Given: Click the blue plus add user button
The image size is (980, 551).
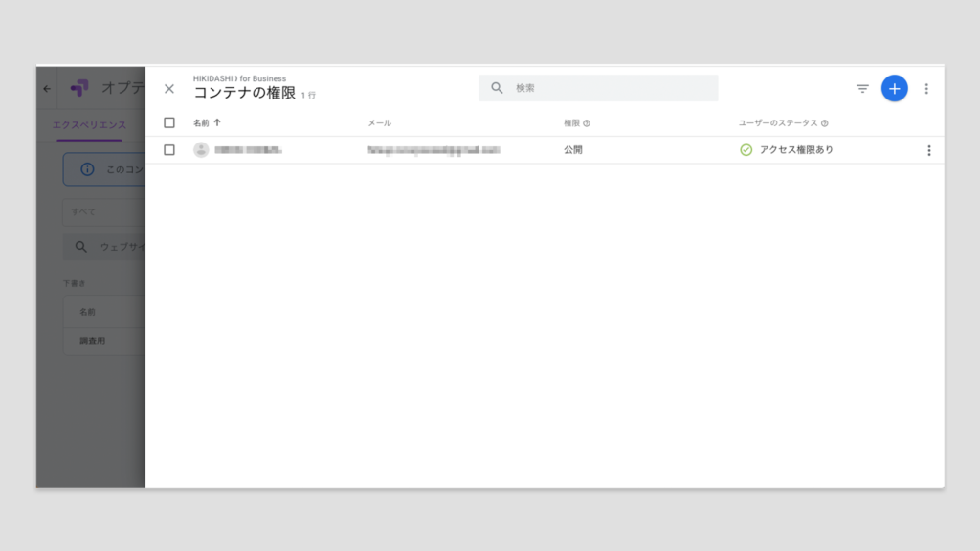Looking at the screenshot, I should point(894,88).
